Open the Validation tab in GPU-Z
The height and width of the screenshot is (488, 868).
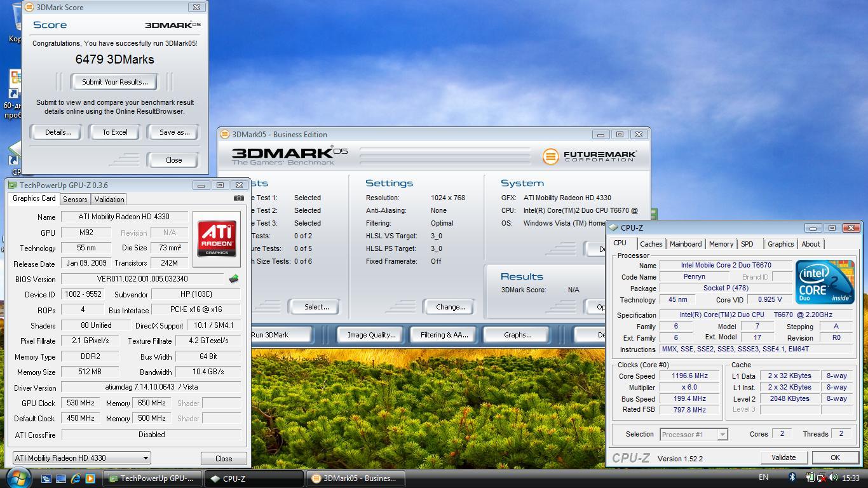(109, 199)
